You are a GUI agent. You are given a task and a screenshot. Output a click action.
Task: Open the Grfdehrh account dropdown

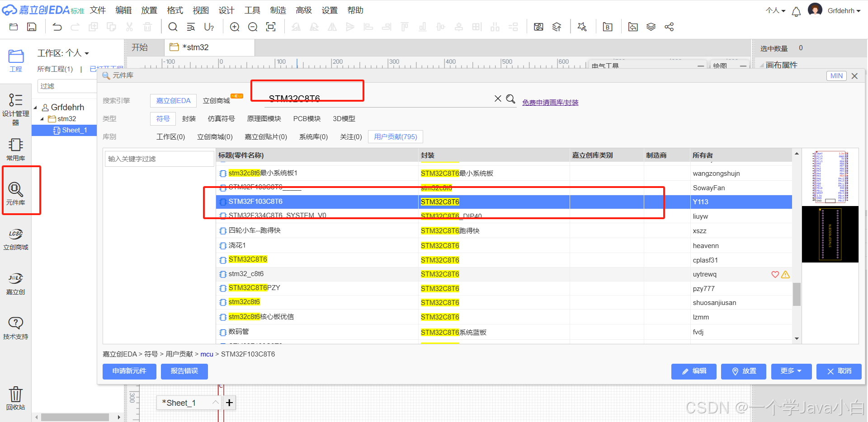click(844, 10)
